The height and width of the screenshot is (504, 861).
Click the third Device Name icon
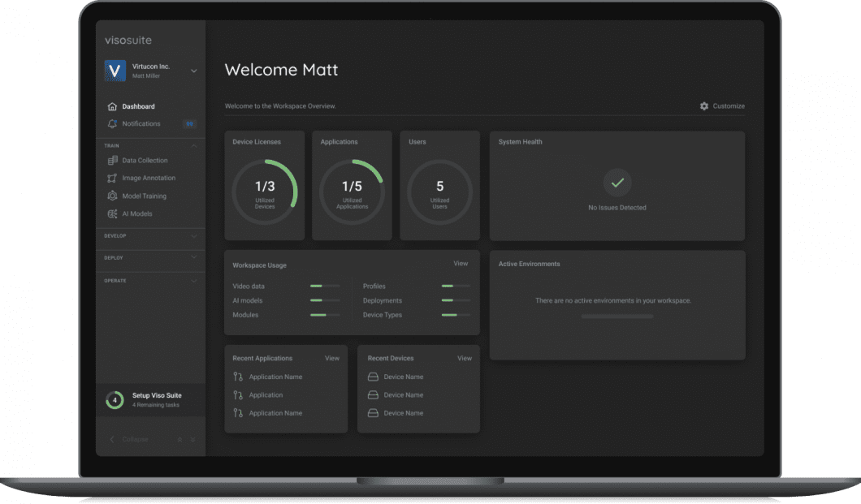(x=373, y=413)
